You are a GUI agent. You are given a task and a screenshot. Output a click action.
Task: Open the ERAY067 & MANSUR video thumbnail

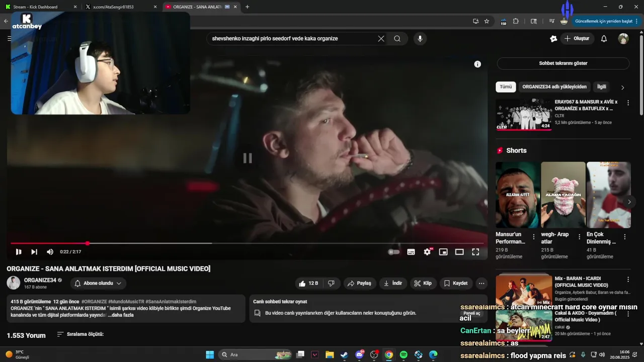(x=524, y=114)
